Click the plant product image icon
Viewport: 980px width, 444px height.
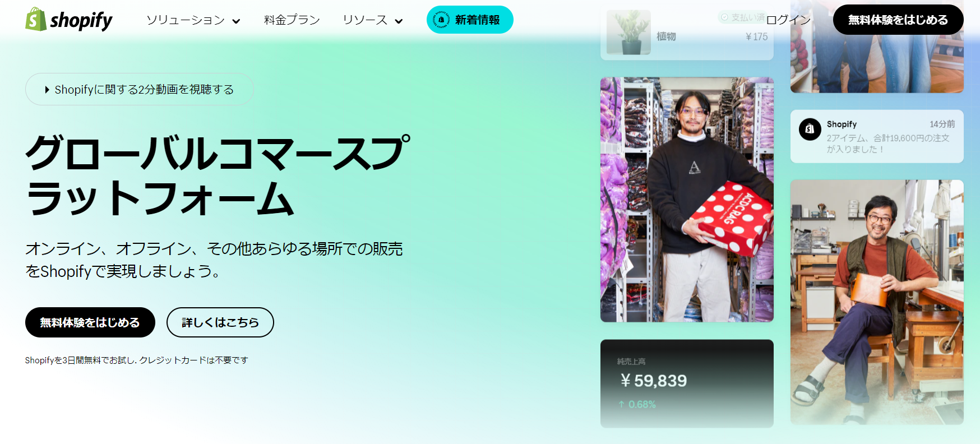(629, 32)
